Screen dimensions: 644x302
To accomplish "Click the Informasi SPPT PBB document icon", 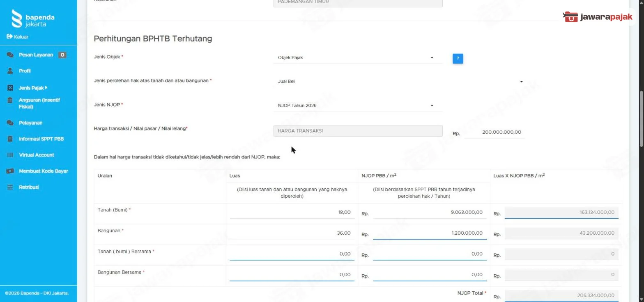I will [x=10, y=139].
